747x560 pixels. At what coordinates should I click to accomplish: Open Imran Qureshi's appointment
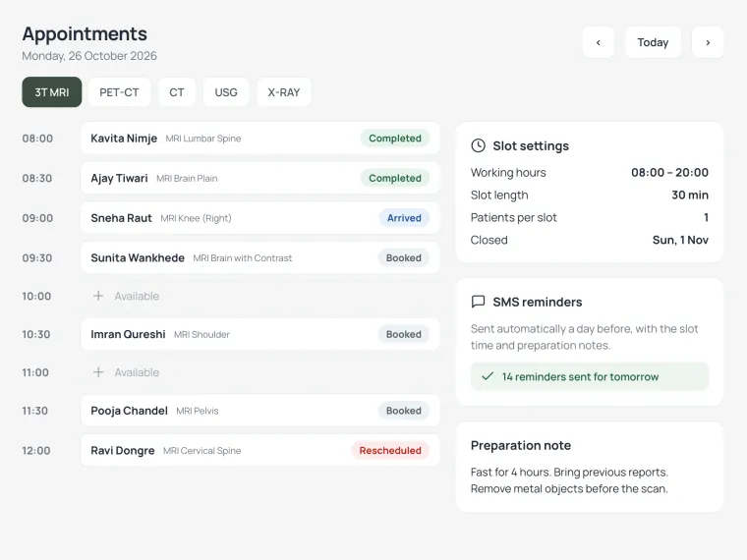click(260, 334)
